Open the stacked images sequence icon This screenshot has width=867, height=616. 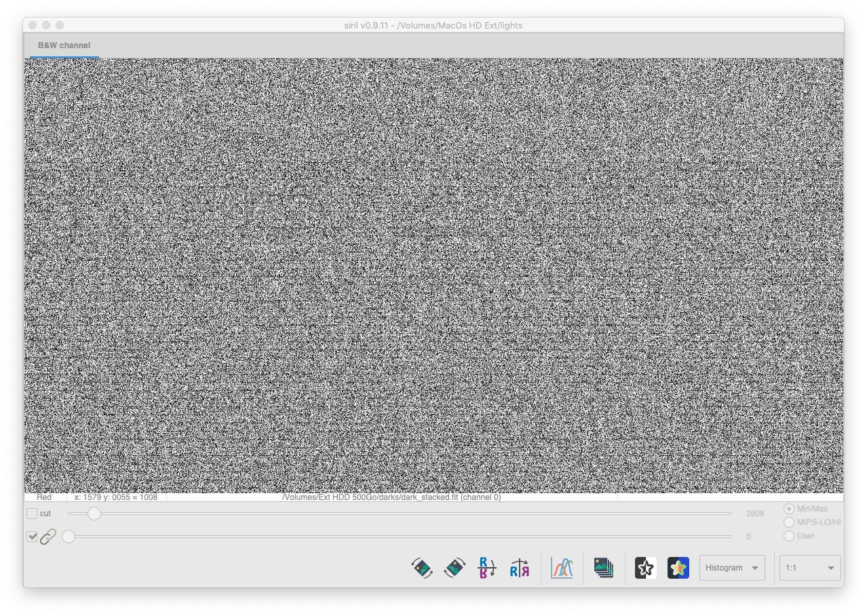pyautogui.click(x=603, y=568)
